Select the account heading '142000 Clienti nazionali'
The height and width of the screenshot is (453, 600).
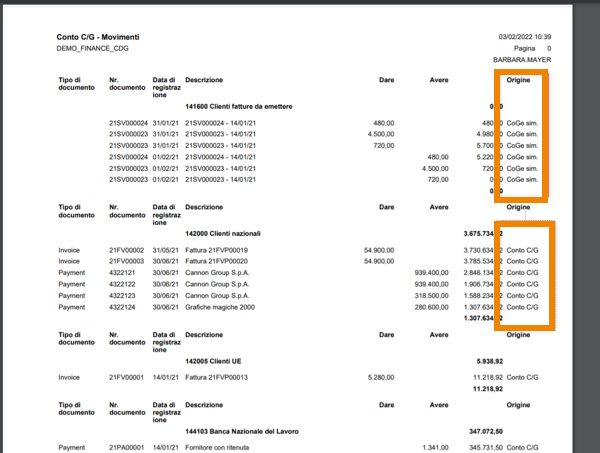pos(223,233)
